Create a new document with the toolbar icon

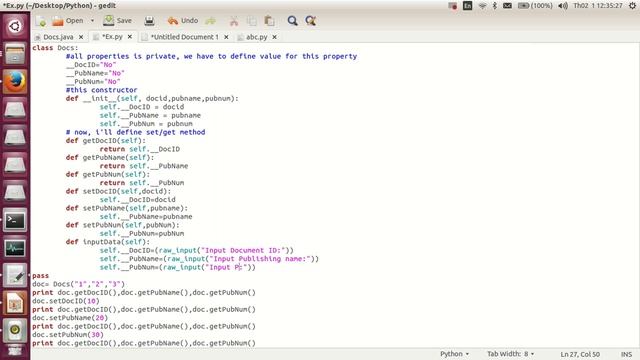coord(41,21)
